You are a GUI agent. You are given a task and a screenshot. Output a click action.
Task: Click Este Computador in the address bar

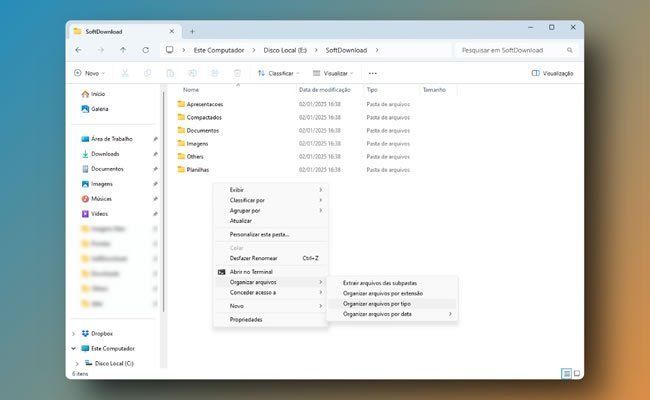219,50
